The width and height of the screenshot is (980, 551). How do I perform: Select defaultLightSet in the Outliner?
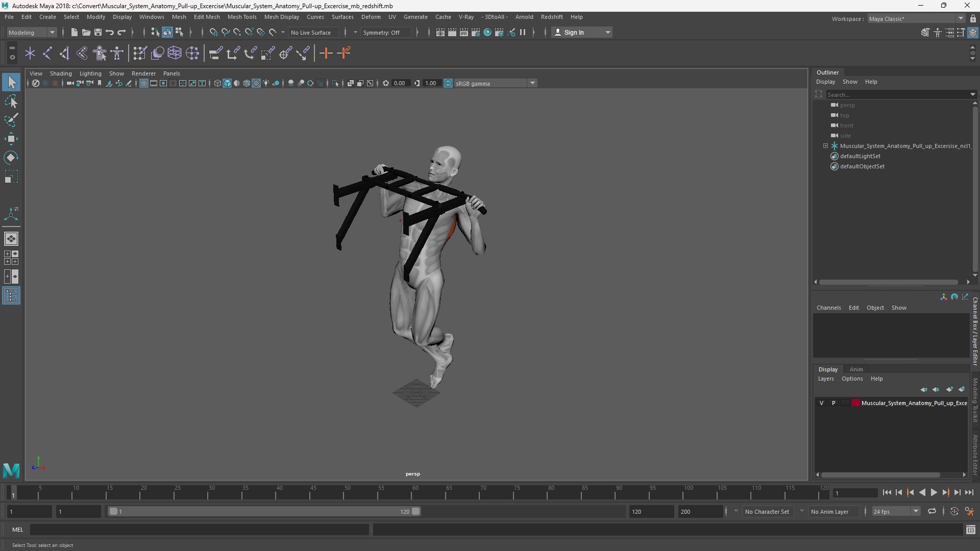click(860, 156)
